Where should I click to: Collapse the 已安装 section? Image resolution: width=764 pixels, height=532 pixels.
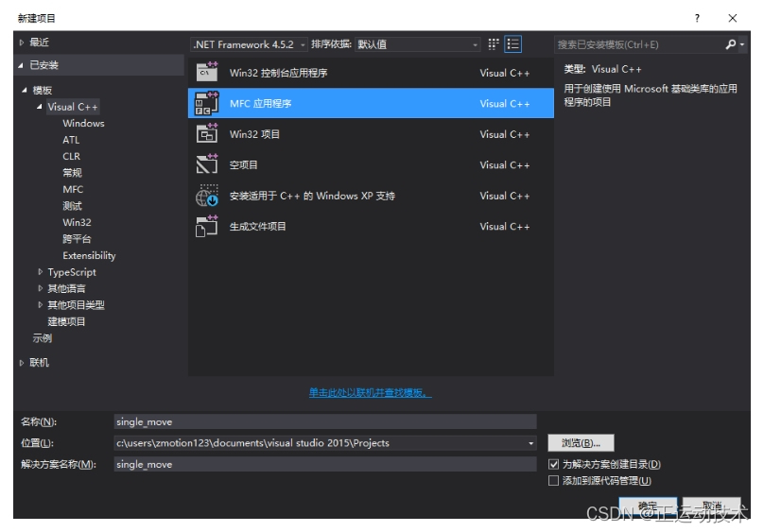[x=21, y=65]
